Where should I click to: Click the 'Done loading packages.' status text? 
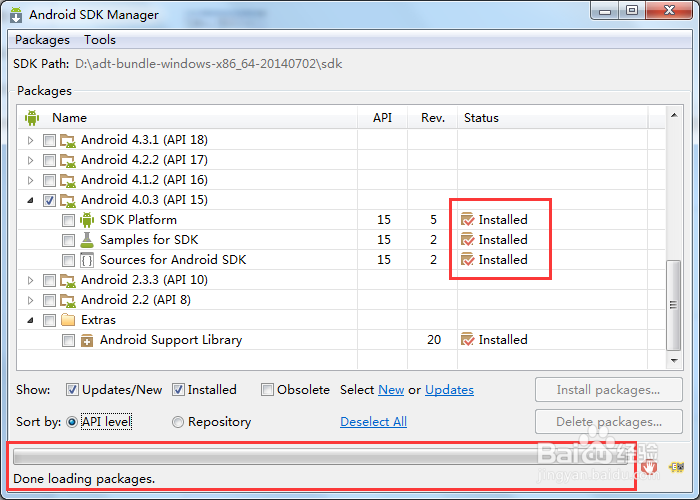[x=84, y=479]
